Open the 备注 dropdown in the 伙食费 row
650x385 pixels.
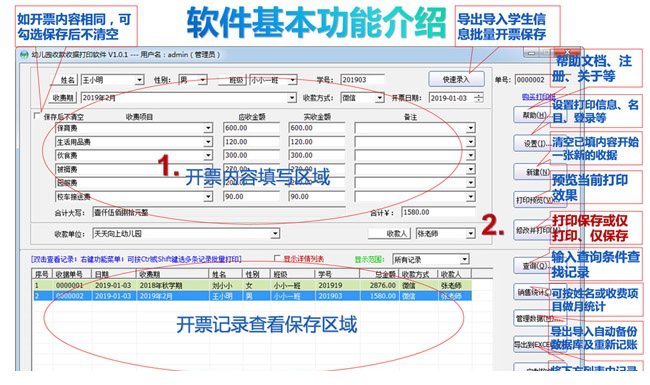click(471, 155)
